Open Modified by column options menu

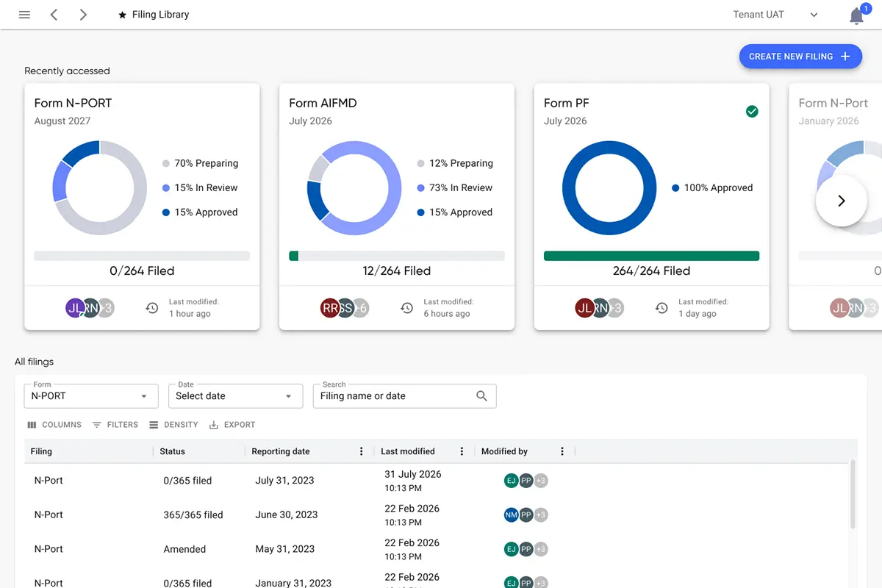coord(562,451)
